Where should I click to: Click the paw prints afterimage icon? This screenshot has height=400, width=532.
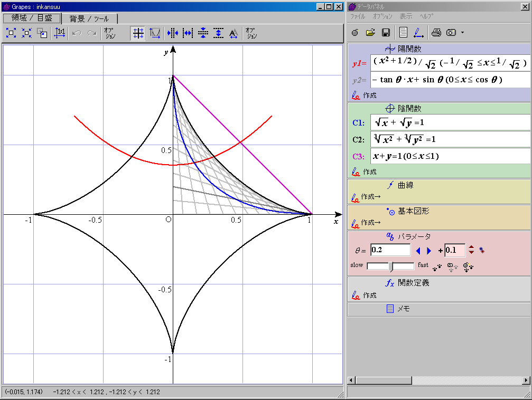tap(437, 267)
